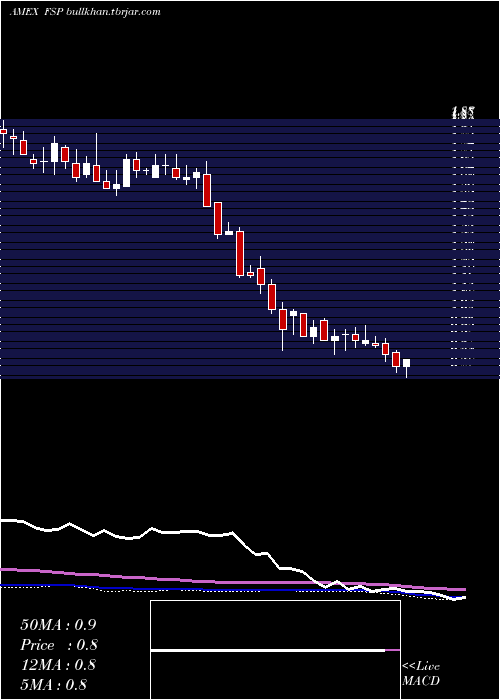This screenshot has width=500, height=700.
Task: Select the '5MA : 0.8' value
Action: pyautogui.click(x=54, y=684)
